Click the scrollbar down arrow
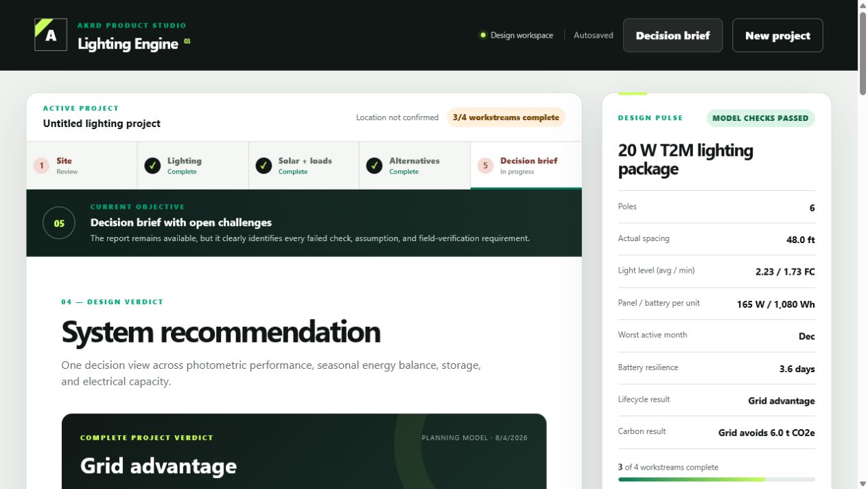This screenshot has height=489, width=868. (863, 484)
